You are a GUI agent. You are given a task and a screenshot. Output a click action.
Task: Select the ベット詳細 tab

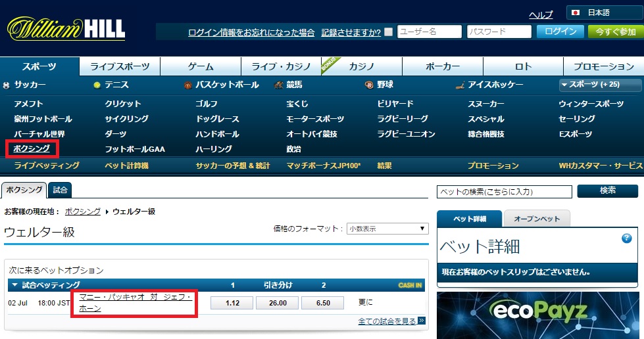tap(470, 219)
